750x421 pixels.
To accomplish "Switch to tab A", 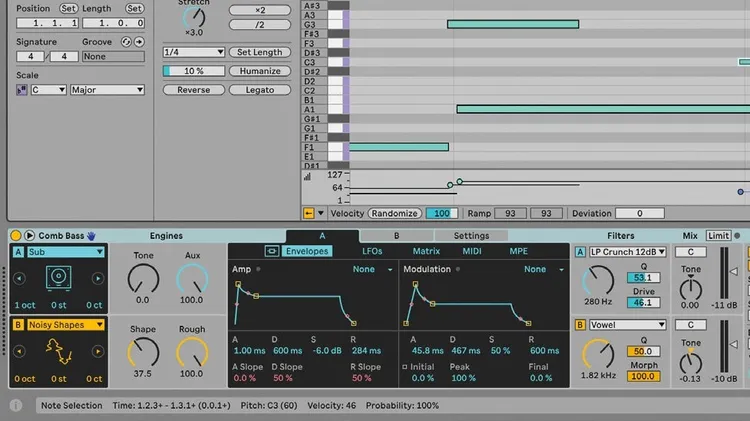I will tap(322, 236).
